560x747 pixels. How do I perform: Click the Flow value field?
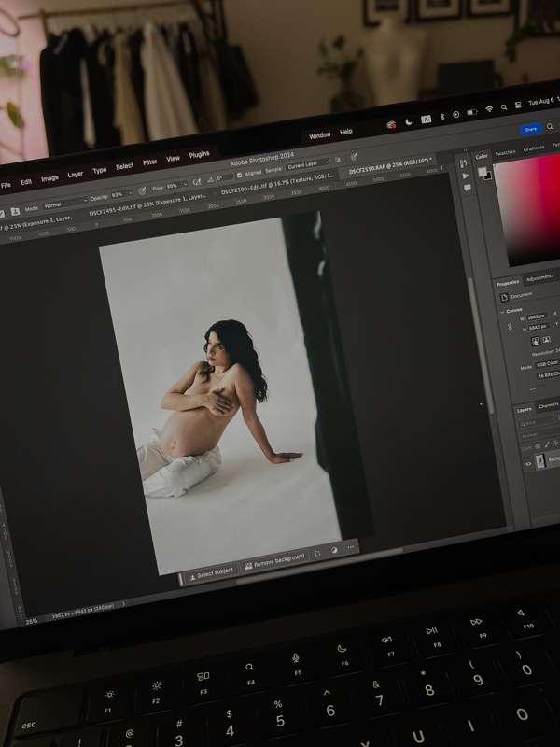tap(172, 186)
